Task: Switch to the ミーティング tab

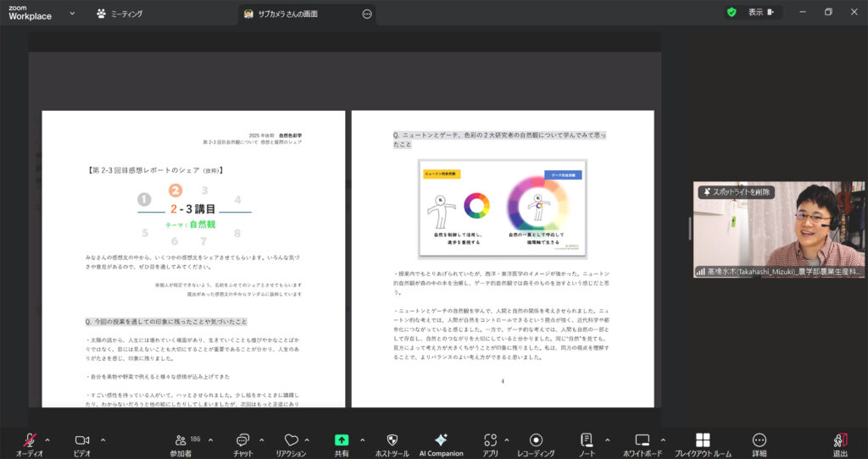Action: pyautogui.click(x=120, y=14)
